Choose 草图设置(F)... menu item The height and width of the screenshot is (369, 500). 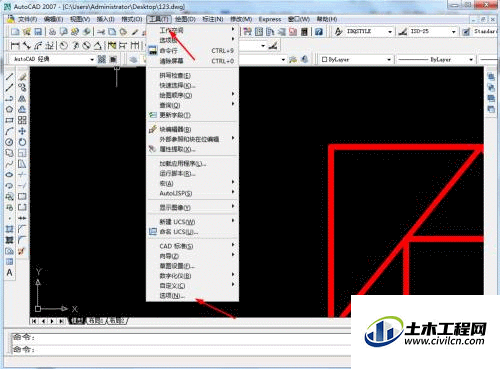tap(193, 266)
